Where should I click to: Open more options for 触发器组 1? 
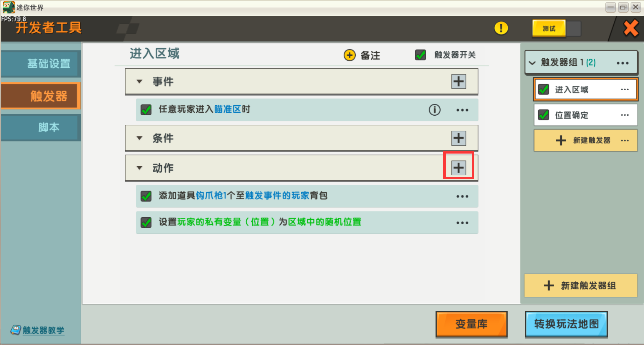(x=623, y=63)
